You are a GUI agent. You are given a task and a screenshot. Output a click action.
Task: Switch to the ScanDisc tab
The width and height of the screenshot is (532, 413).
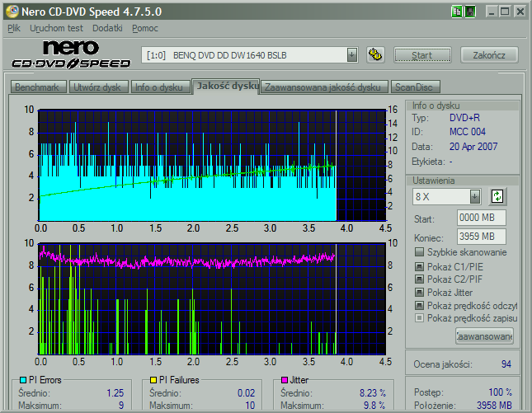click(x=414, y=87)
